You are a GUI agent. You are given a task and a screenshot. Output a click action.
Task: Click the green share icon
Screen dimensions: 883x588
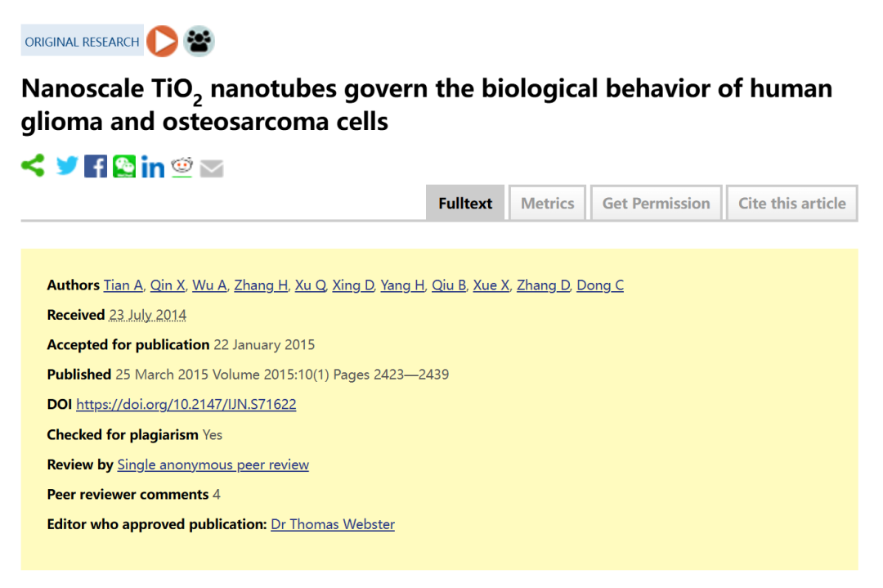[x=33, y=165]
